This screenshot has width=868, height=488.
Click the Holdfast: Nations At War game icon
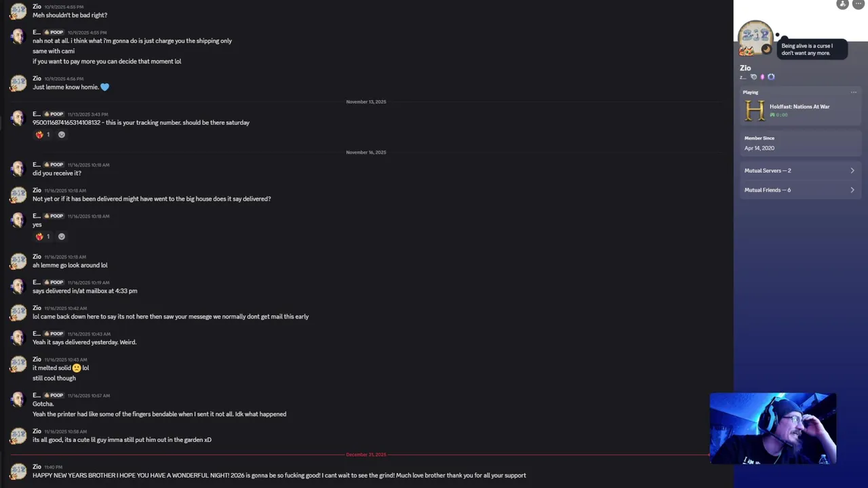point(754,110)
